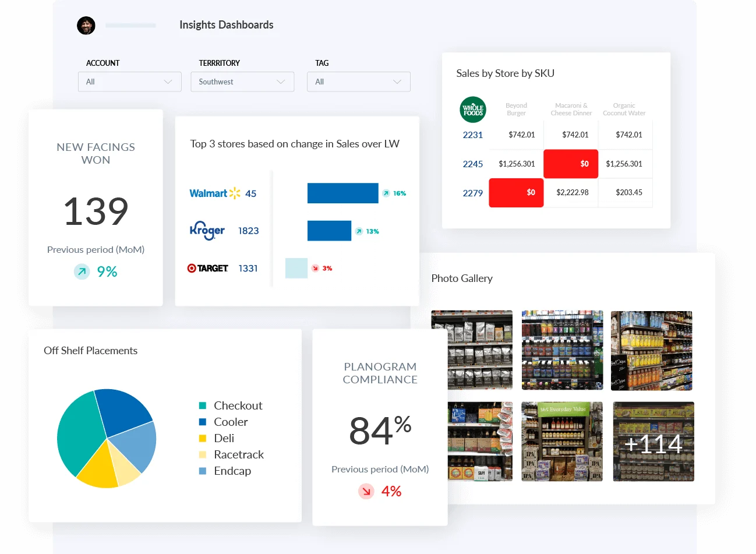Select Walmart store number 45
The image size is (756, 554).
(251, 193)
